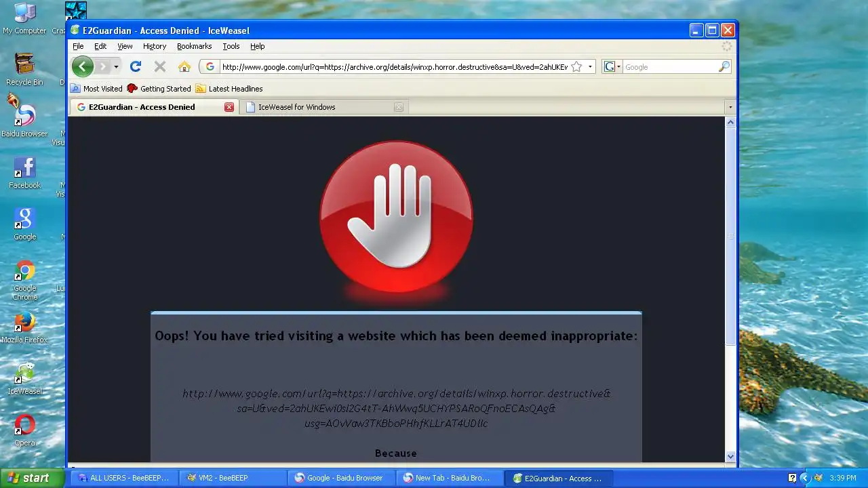The height and width of the screenshot is (488, 868).
Task: Open My Computer desktop icon
Action: click(x=24, y=18)
